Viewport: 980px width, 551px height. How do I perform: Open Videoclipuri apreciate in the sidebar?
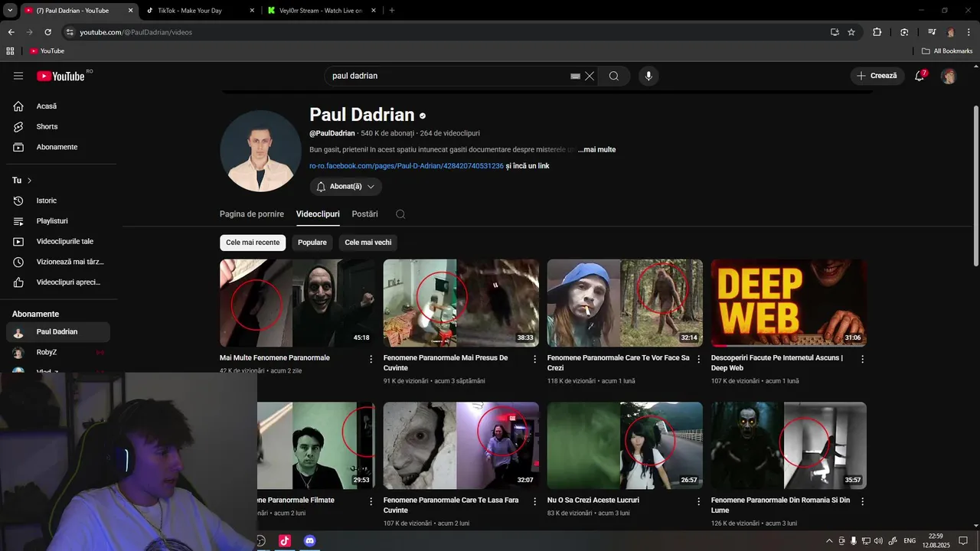(x=58, y=282)
